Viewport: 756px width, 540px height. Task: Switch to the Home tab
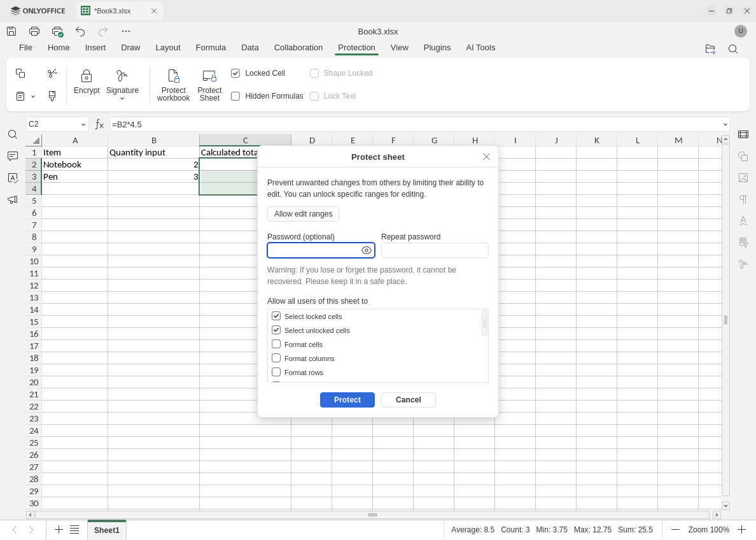coord(59,48)
